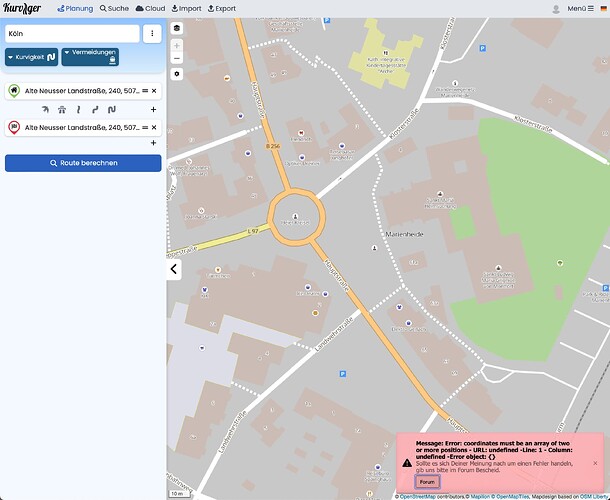Expand the Vermeidungen dropdown
The height and width of the screenshot is (500, 610).
(x=89, y=56)
